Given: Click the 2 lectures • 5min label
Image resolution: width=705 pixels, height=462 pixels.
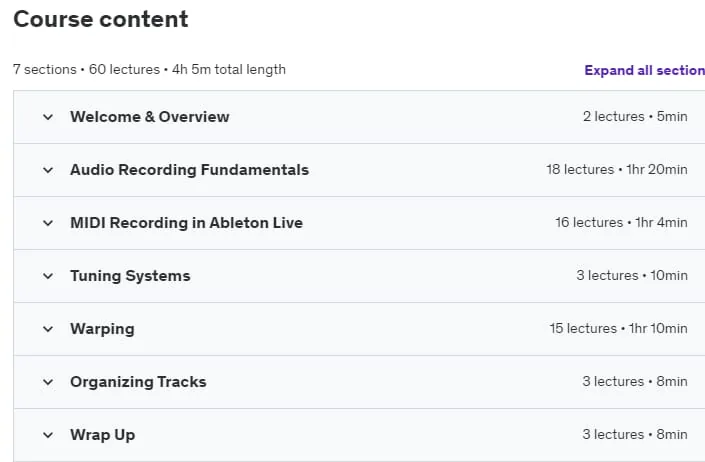Looking at the screenshot, I should click(x=635, y=116).
